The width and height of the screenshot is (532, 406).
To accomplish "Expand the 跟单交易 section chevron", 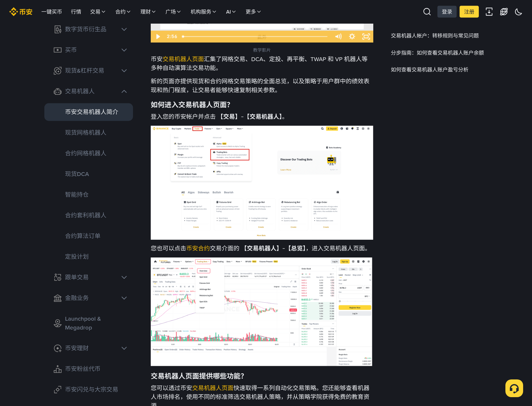I will tap(124, 277).
